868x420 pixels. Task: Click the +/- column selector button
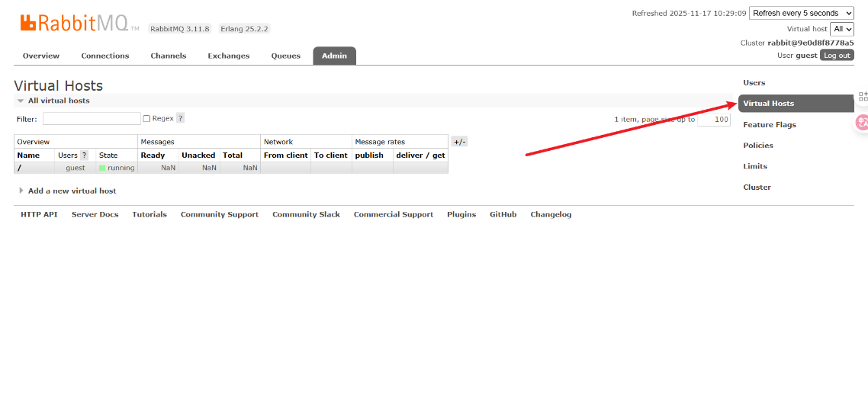point(459,142)
